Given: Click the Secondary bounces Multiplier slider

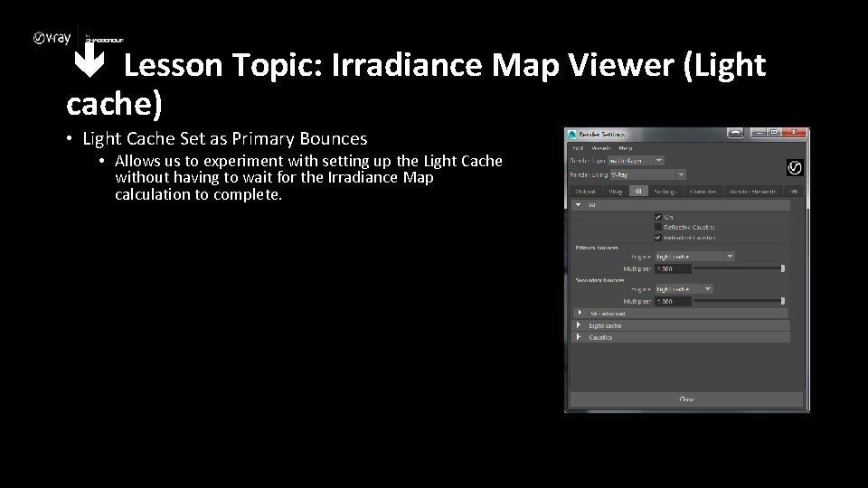Looking at the screenshot, I should (x=739, y=301).
